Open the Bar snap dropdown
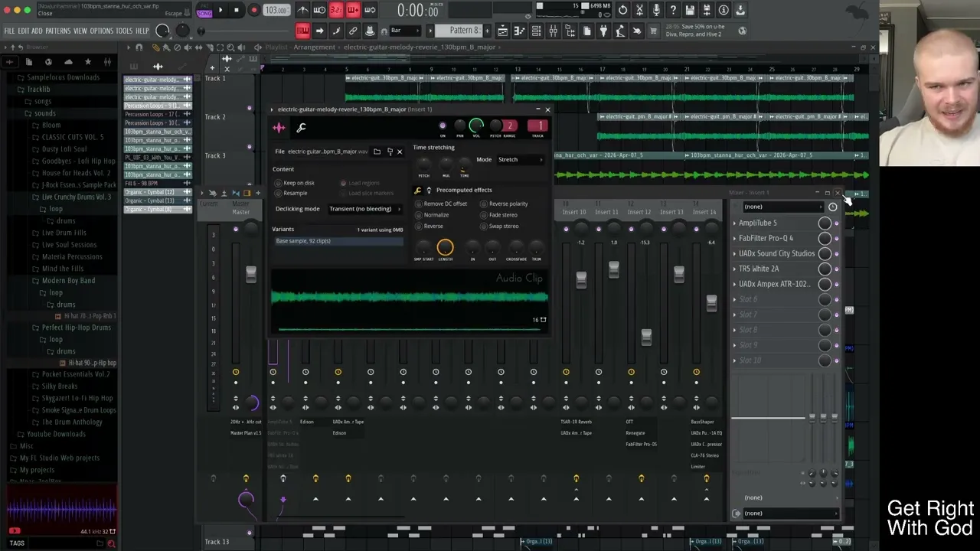The image size is (980, 551). (404, 31)
